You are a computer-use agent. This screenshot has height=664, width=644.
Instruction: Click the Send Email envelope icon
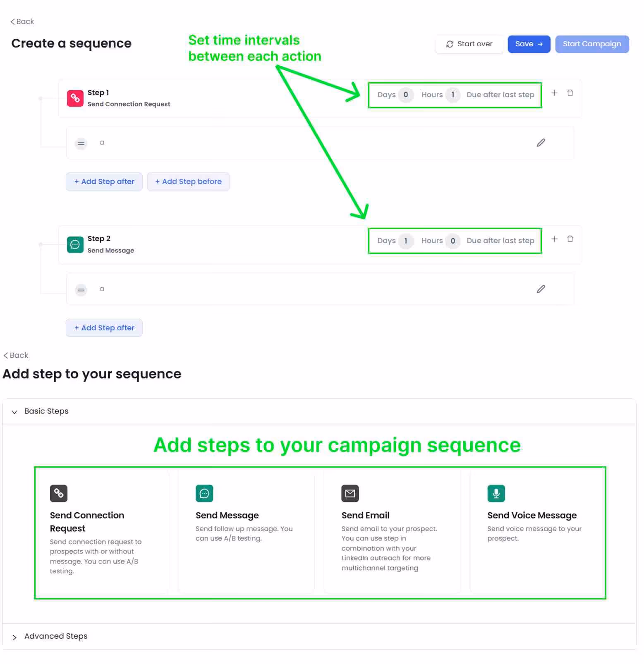click(350, 493)
